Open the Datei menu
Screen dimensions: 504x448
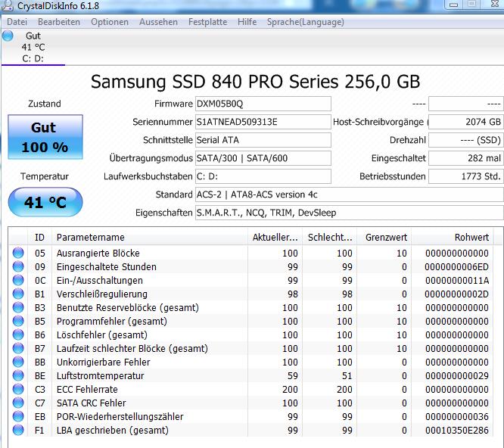point(17,22)
